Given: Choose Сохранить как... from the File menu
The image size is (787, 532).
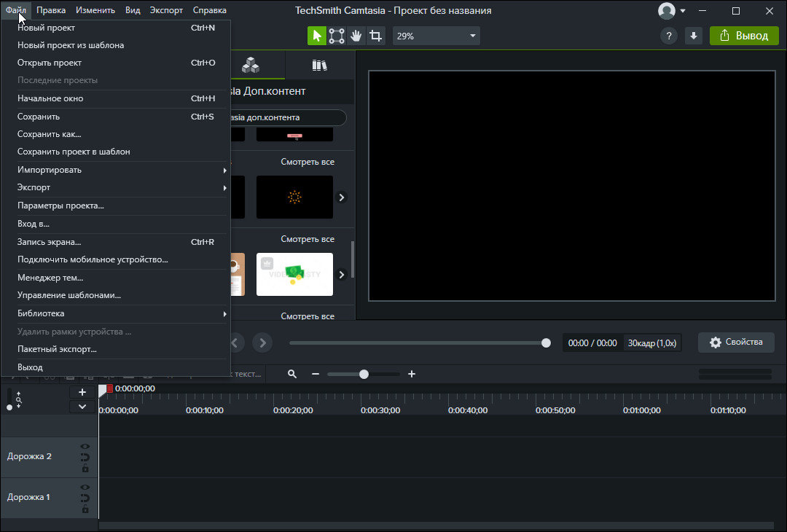Looking at the screenshot, I should (50, 134).
